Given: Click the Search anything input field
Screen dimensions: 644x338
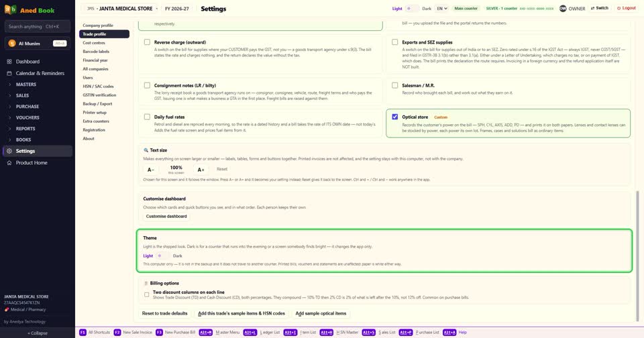Looking at the screenshot, I should click(x=38, y=26).
